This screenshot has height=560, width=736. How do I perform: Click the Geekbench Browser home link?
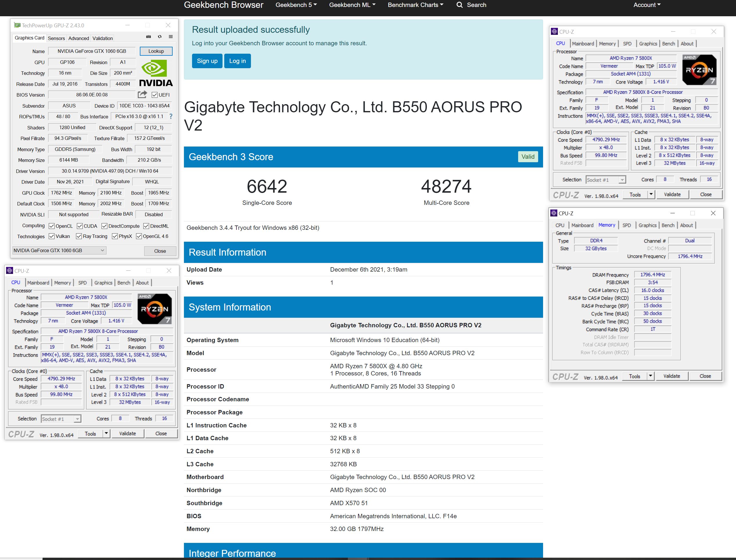224,5
